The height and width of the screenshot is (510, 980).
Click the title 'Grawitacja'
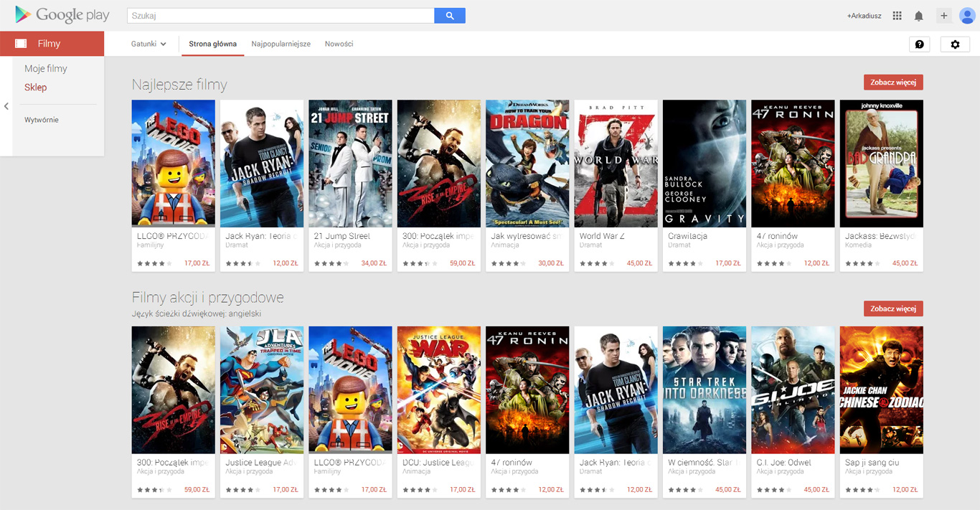[x=688, y=236]
